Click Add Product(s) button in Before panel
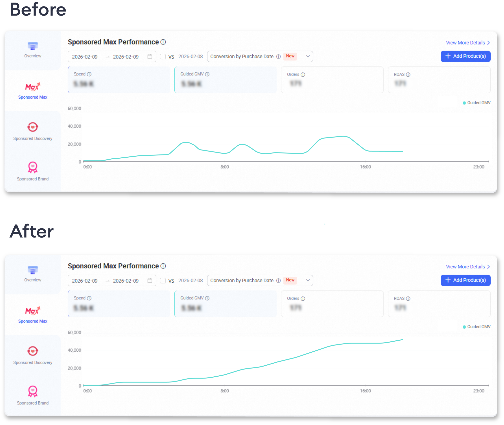The height and width of the screenshot is (425, 504). point(465,56)
